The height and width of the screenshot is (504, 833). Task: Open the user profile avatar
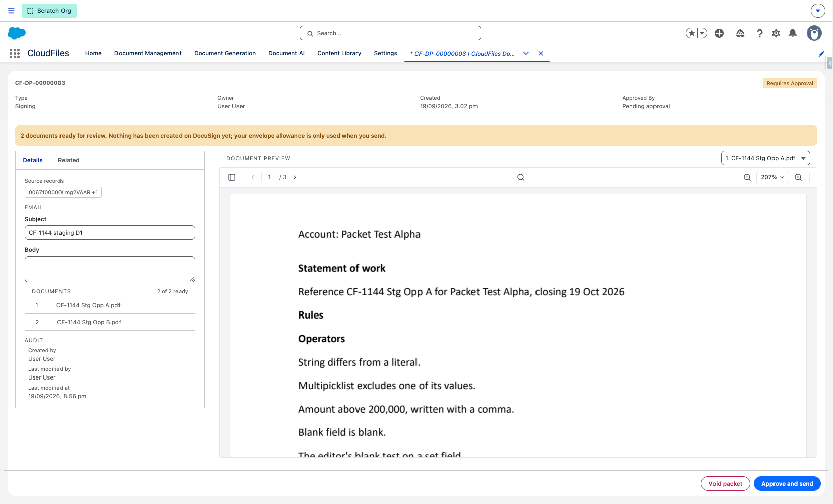[814, 33]
